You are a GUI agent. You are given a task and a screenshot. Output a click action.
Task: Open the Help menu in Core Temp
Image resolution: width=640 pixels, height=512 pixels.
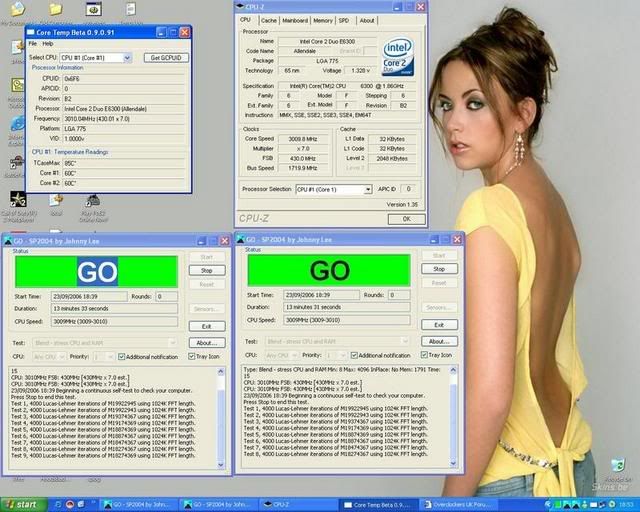tap(48, 44)
